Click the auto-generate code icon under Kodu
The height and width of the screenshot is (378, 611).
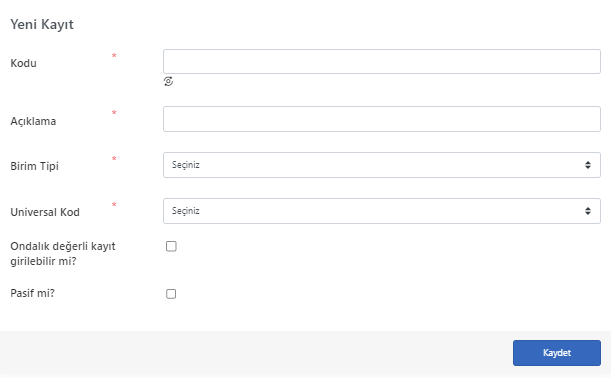[168, 81]
